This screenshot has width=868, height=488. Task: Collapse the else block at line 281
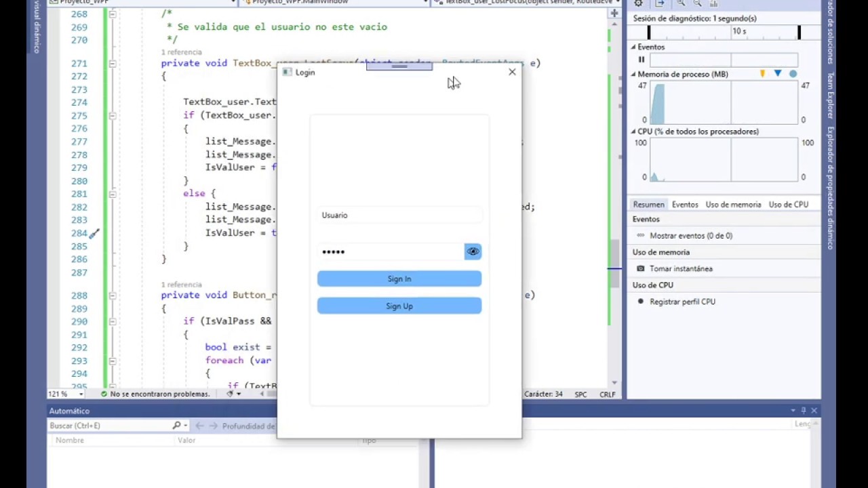[113, 194]
